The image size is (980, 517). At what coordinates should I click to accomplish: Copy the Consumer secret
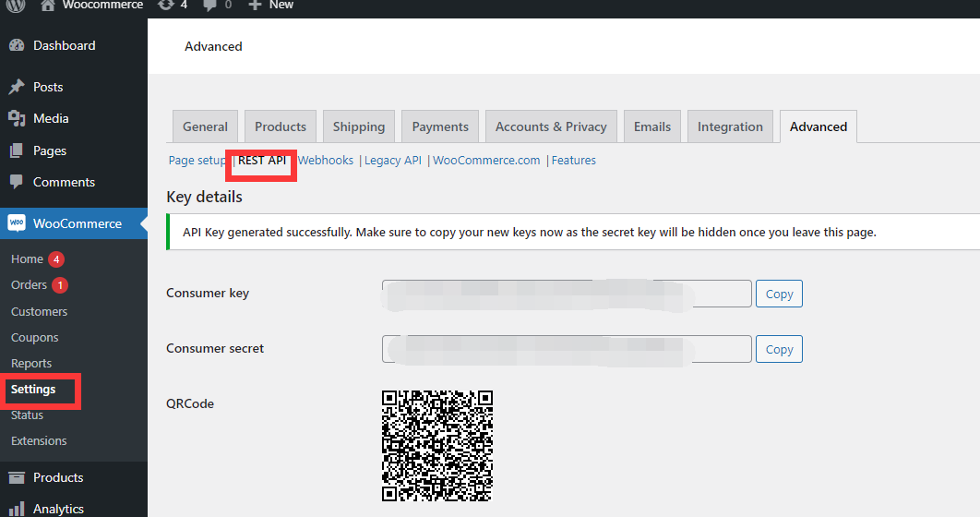tap(779, 349)
